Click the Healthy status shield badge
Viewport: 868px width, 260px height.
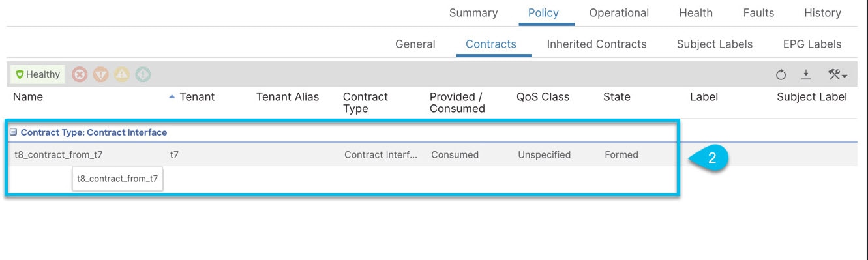[38, 74]
